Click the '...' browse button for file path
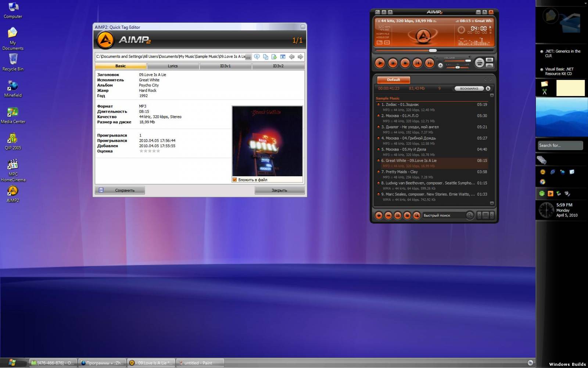This screenshot has width=588, height=368. [248, 57]
